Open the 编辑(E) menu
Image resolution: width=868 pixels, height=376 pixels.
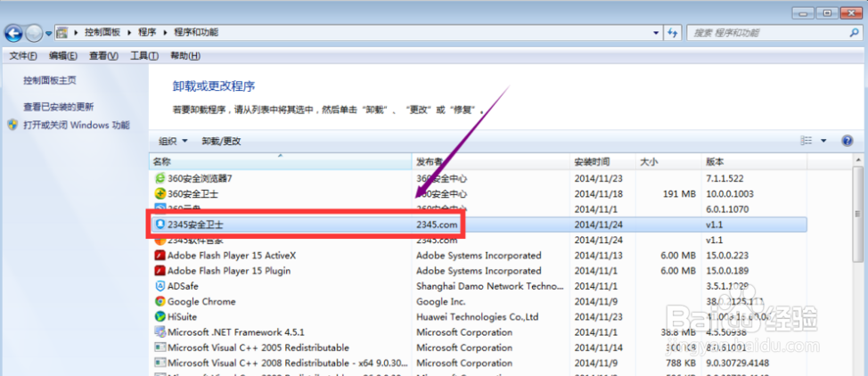(x=63, y=56)
